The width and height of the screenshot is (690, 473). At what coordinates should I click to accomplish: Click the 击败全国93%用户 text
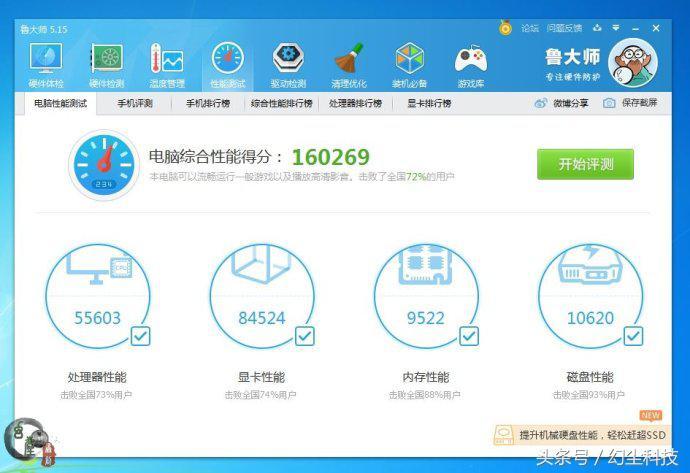(589, 395)
